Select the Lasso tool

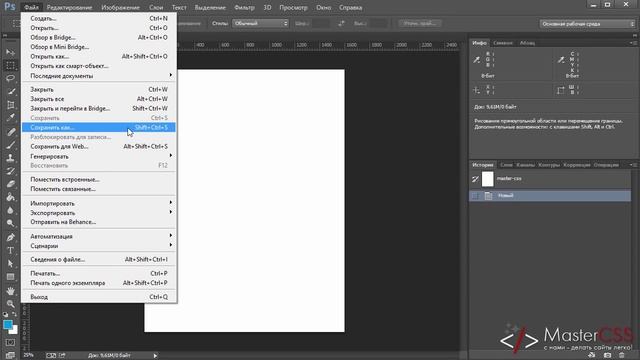click(10, 78)
